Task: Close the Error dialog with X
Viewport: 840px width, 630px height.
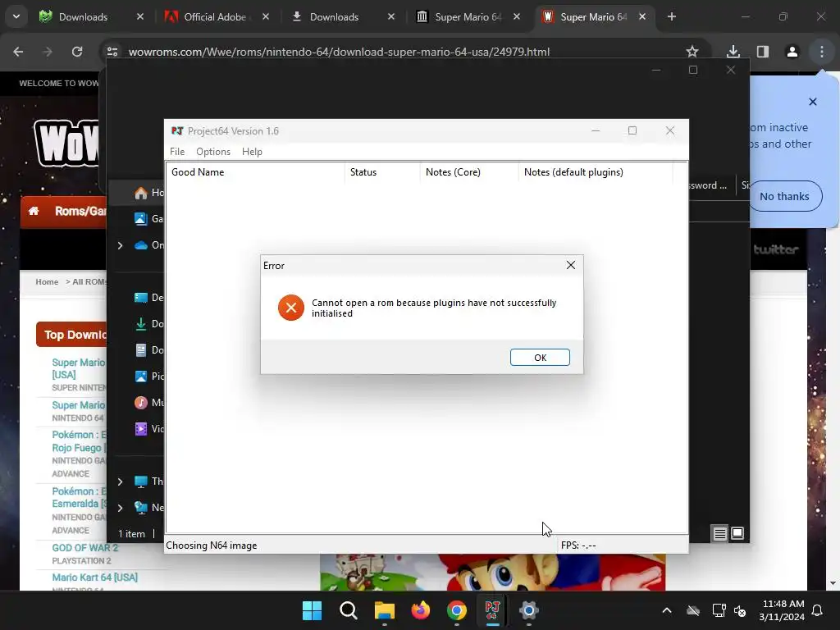Action: [x=571, y=265]
